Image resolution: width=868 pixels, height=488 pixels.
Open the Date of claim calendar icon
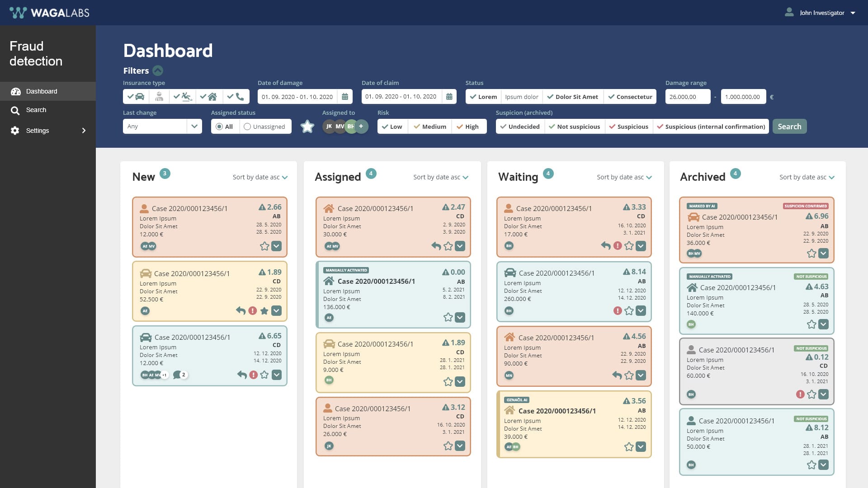click(449, 97)
